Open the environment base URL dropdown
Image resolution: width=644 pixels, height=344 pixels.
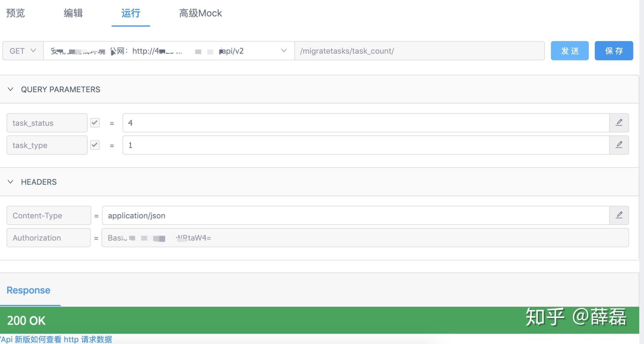169,51
